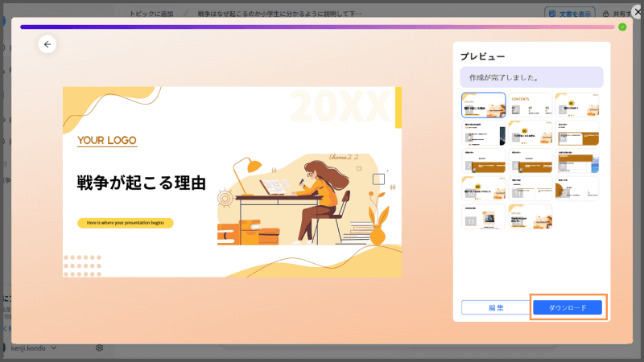Select slide thumbnail 7
The width and height of the screenshot is (644, 362).
(x=484, y=161)
